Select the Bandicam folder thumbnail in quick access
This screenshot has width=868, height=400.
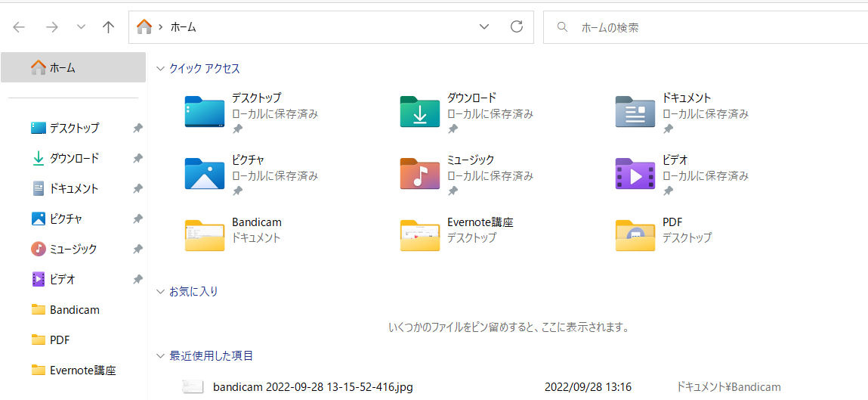(x=204, y=235)
